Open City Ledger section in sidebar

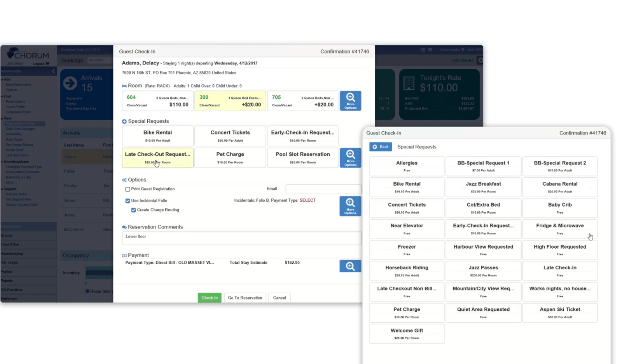click(28, 263)
